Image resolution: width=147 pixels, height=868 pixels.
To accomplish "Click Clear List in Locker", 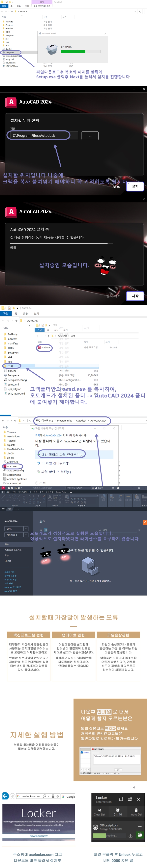I will [x=100, y=812].
